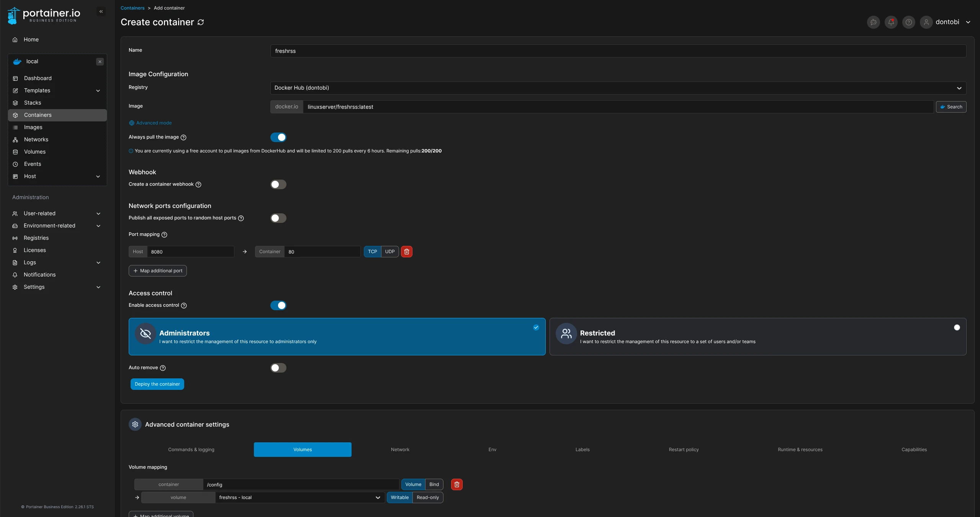Click the user avatar icon beside dontobi
The height and width of the screenshot is (517, 980).
(926, 22)
